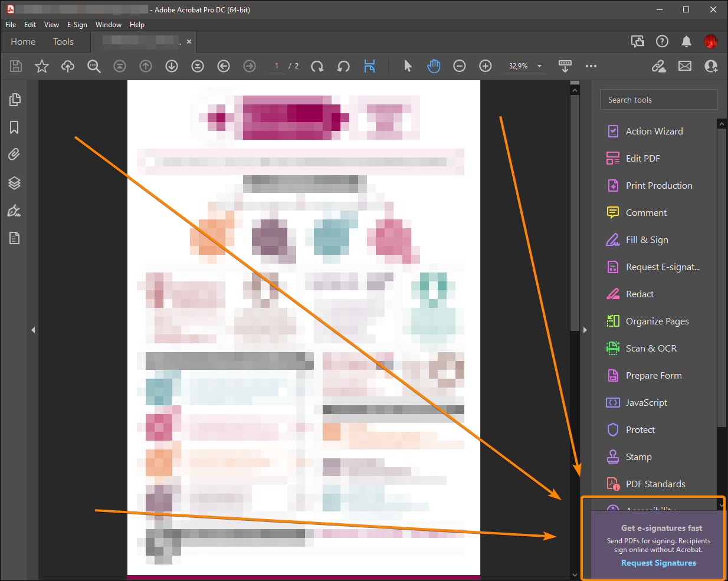Open the E-Sign menu

77,25
